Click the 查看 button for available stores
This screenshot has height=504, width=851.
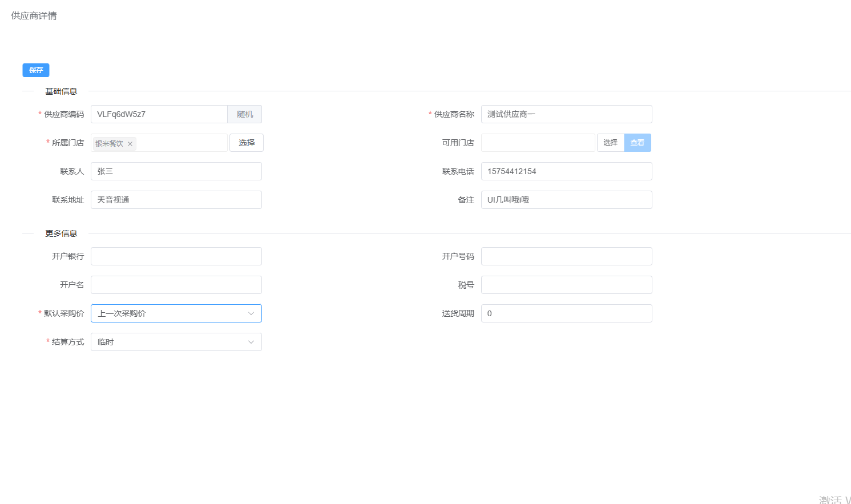pos(638,143)
